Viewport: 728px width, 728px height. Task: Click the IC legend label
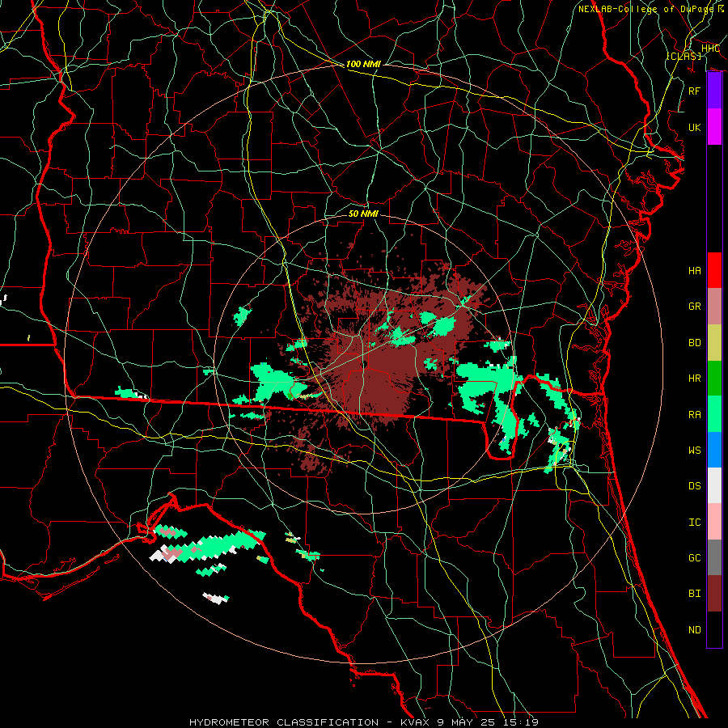(695, 523)
